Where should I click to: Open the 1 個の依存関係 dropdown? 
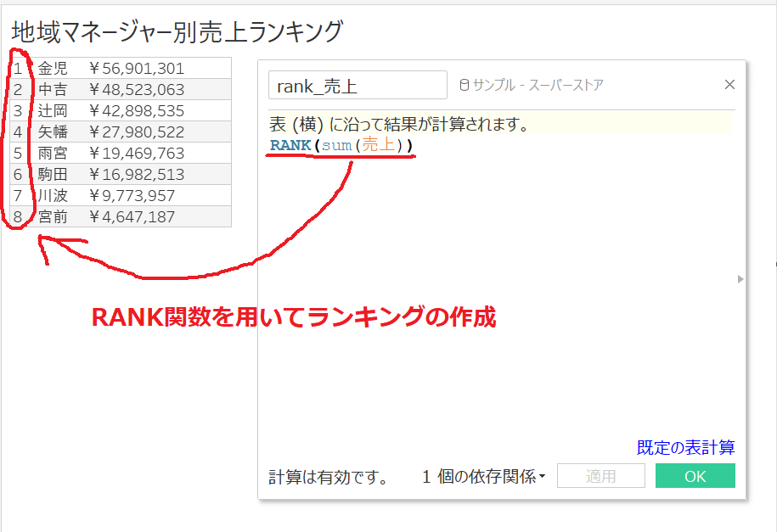click(483, 477)
